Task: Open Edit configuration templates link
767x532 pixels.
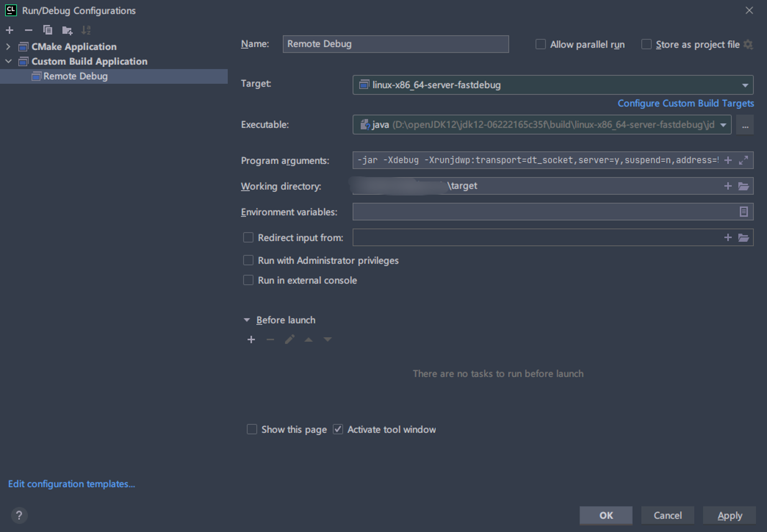Action: pos(71,484)
